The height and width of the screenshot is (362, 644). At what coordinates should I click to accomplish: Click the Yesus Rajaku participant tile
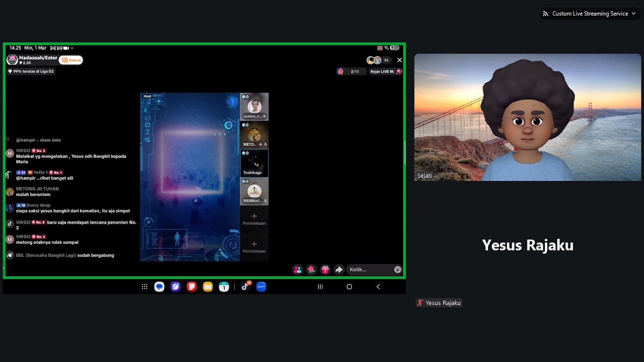[528, 245]
